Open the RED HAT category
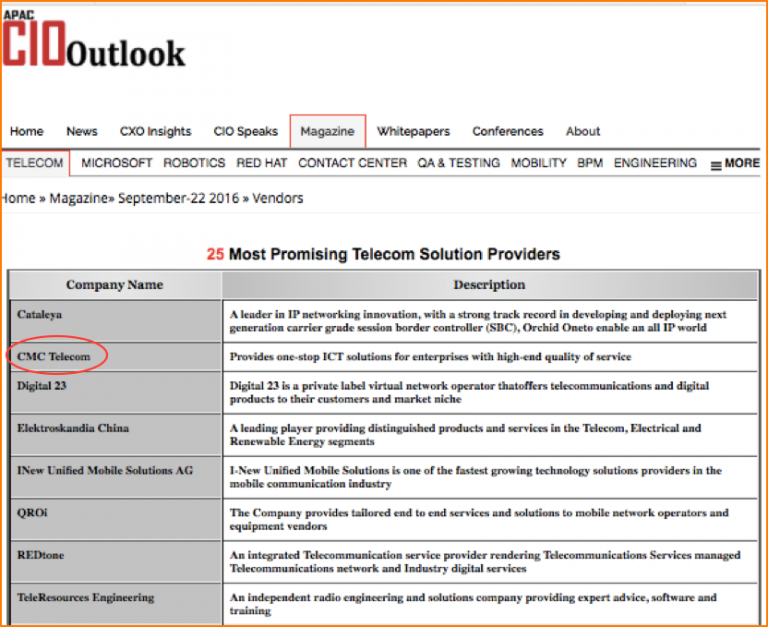This screenshot has width=768, height=627. pos(262,163)
